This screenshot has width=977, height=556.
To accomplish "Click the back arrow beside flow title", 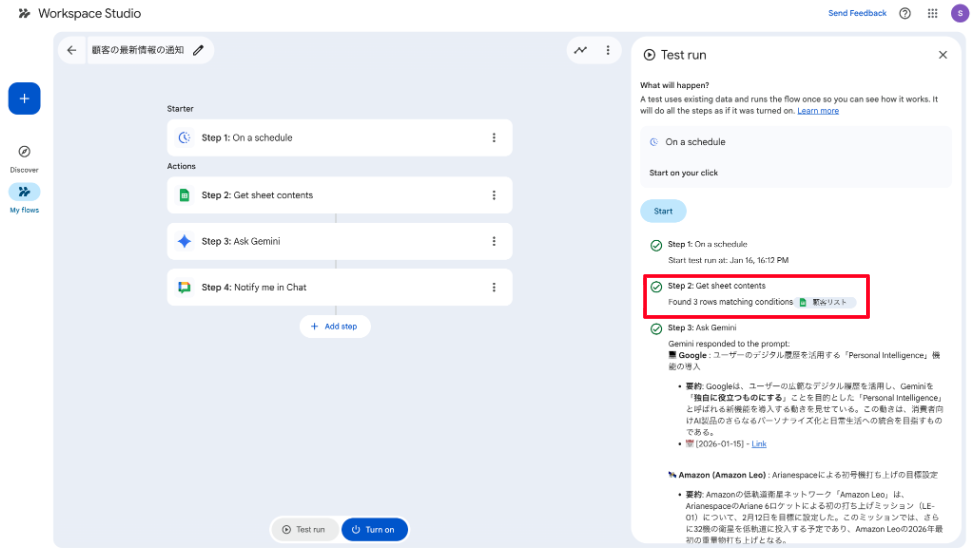I will pos(71,50).
